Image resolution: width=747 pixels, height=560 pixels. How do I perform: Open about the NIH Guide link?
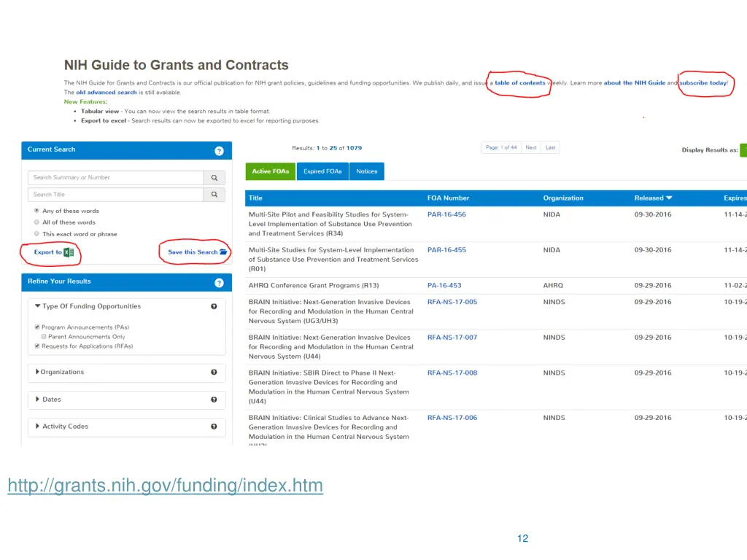635,83
